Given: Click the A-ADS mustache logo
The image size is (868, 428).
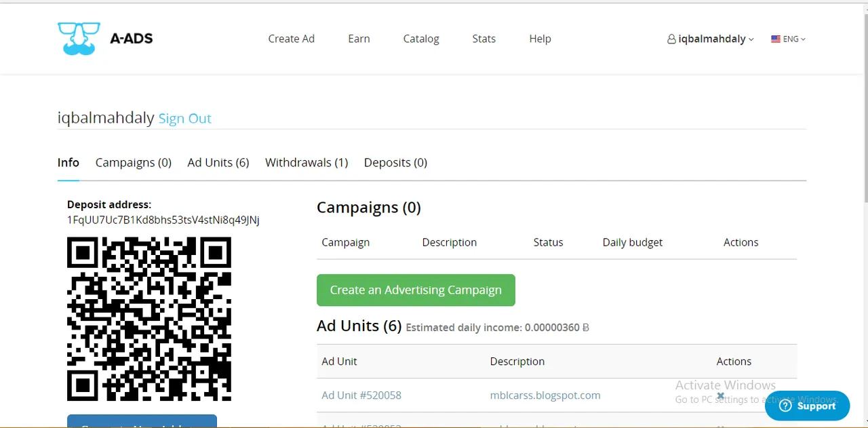Looking at the screenshot, I should point(79,38).
